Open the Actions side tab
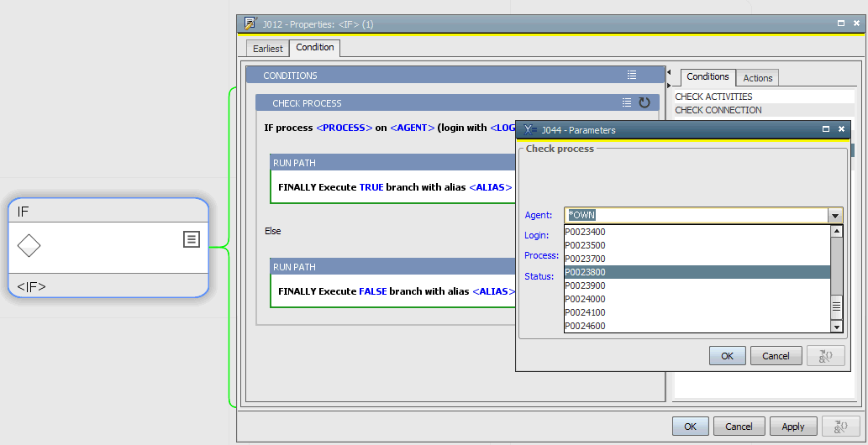Viewport: 868px width, 445px height. [758, 78]
